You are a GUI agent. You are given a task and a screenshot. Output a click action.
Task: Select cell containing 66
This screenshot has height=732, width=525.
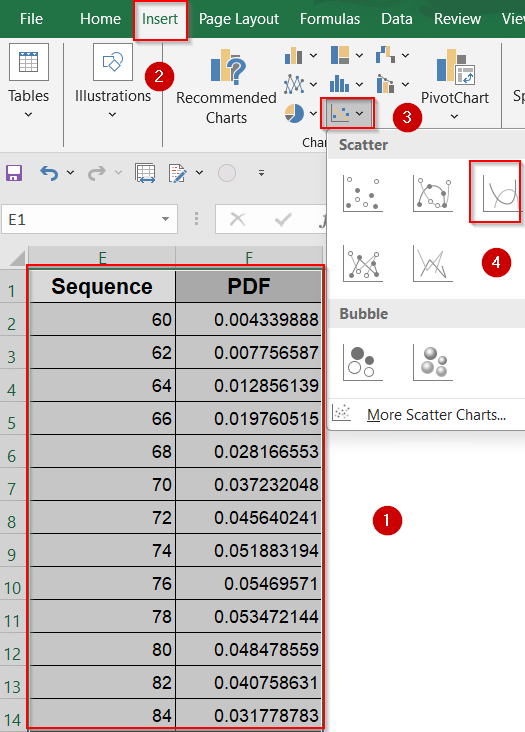[x=102, y=418]
